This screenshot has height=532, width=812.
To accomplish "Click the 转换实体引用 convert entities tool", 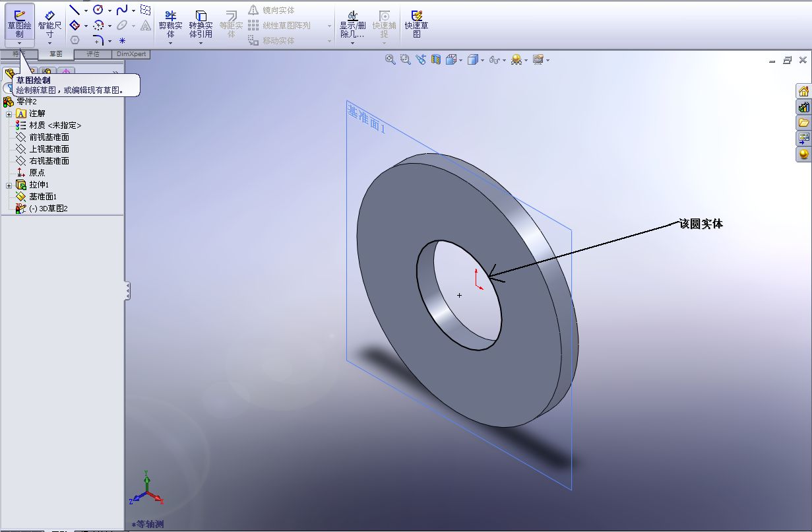I will click(201, 23).
